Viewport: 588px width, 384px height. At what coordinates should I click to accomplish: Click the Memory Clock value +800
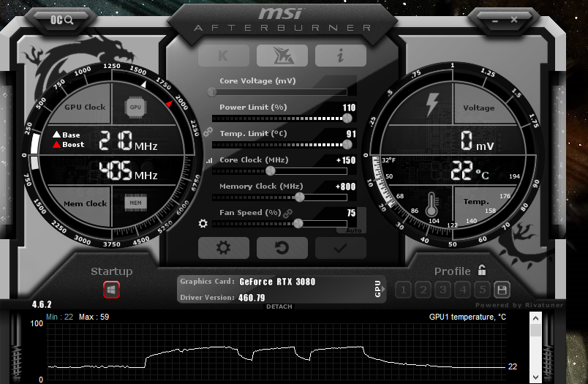click(345, 187)
